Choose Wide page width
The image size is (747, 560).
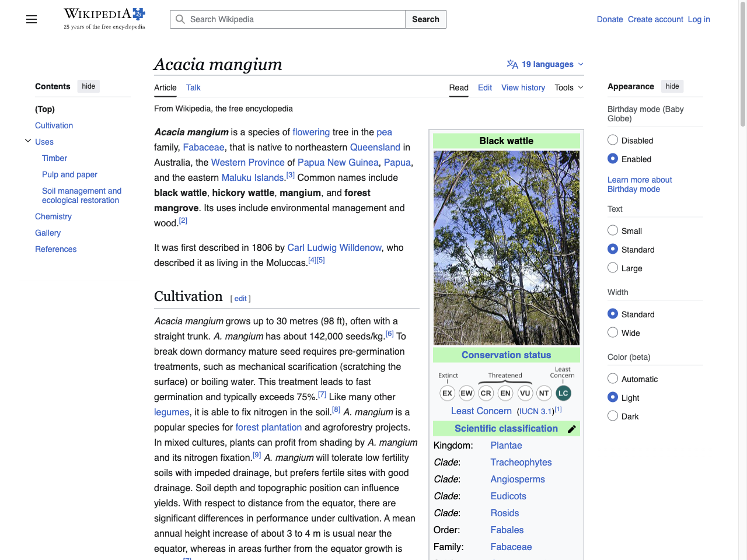(x=613, y=332)
